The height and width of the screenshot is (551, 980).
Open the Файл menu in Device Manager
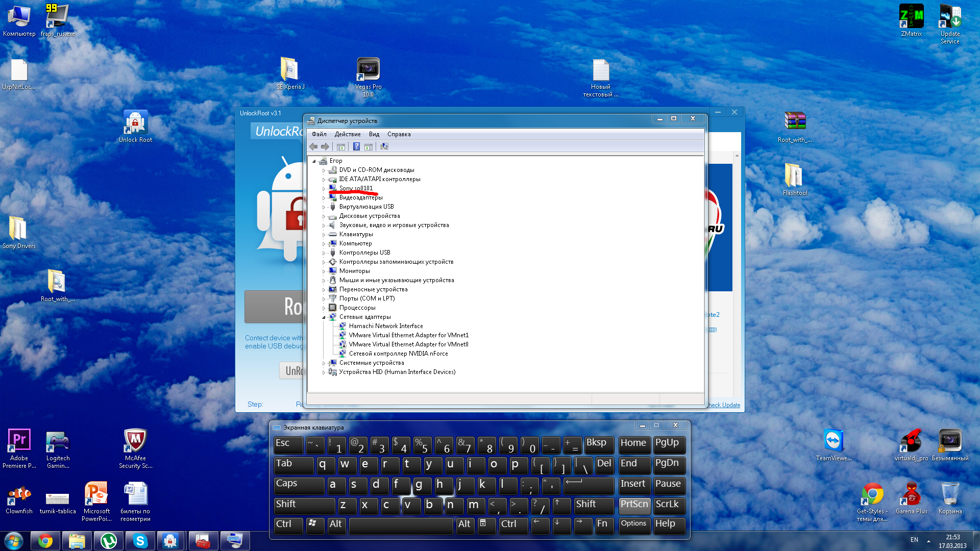(319, 134)
